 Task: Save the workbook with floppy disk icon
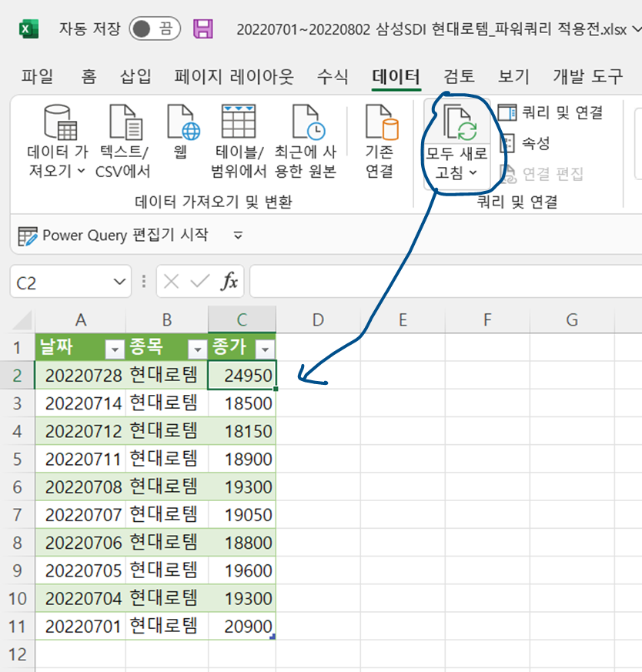(203, 29)
